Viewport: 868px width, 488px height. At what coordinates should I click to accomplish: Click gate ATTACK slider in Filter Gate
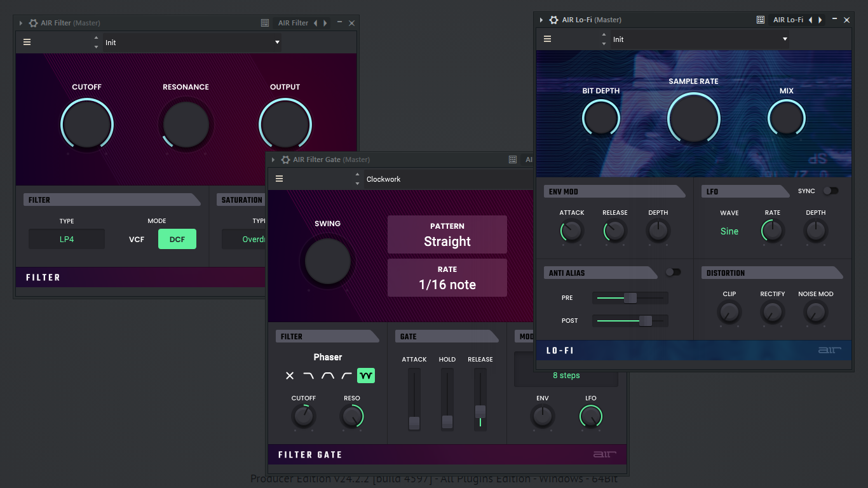414,400
